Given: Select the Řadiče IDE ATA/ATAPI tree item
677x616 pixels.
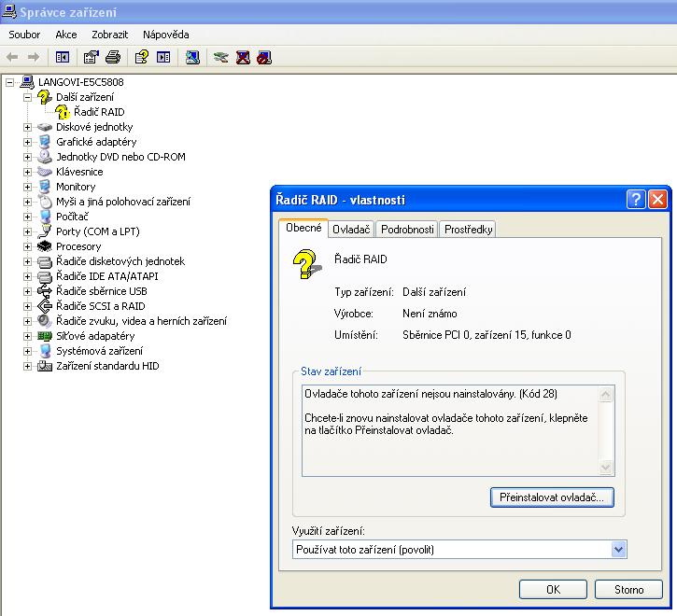Looking at the screenshot, I should 107,276.
